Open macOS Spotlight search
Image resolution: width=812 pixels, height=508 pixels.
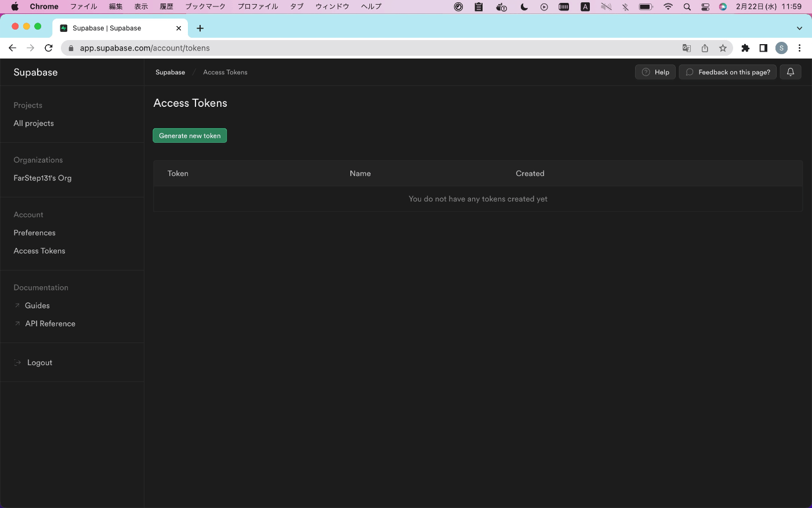pos(686,6)
